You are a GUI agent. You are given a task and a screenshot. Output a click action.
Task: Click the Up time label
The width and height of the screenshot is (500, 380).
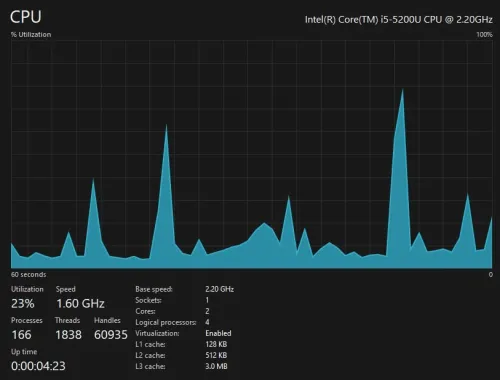(24, 352)
